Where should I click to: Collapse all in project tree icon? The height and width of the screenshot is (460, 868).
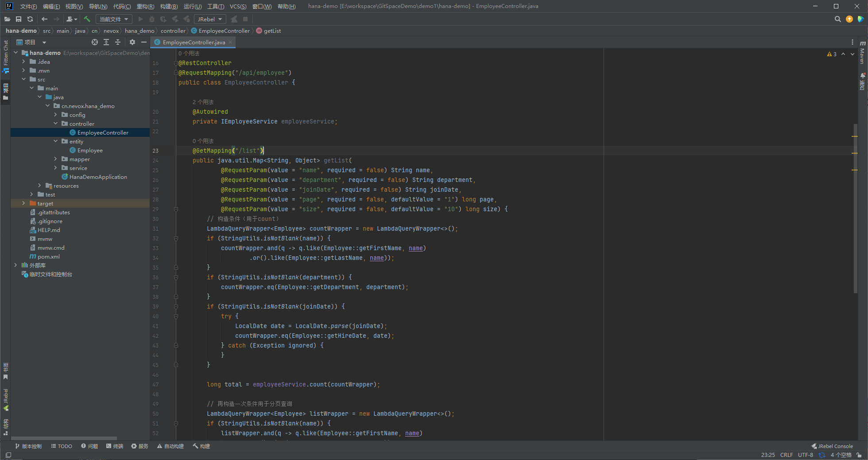point(118,42)
